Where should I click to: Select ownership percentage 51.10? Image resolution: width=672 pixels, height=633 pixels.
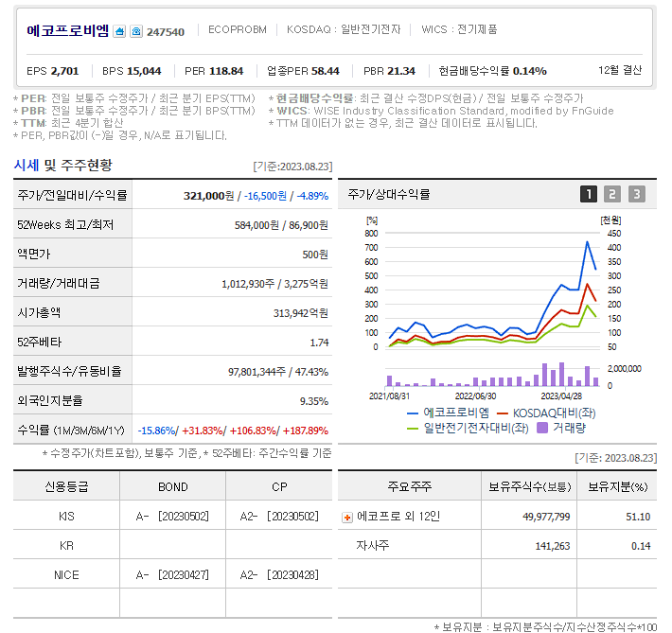(638, 517)
